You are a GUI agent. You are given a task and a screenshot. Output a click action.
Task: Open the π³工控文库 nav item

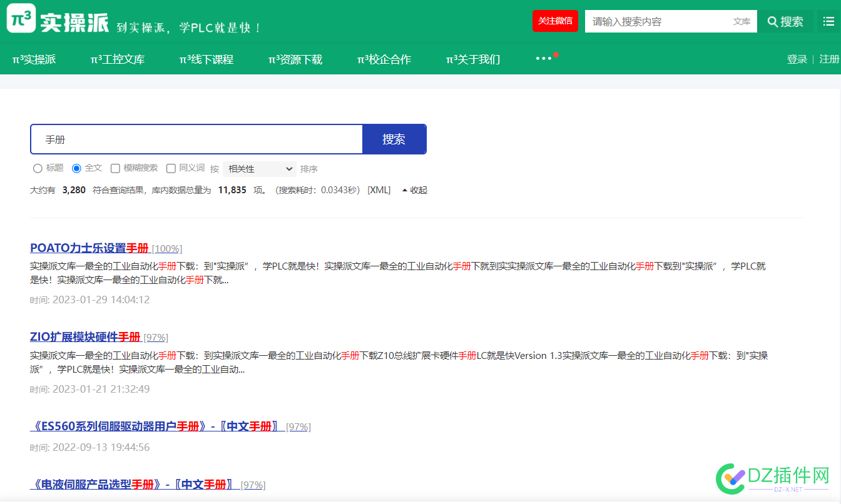118,59
